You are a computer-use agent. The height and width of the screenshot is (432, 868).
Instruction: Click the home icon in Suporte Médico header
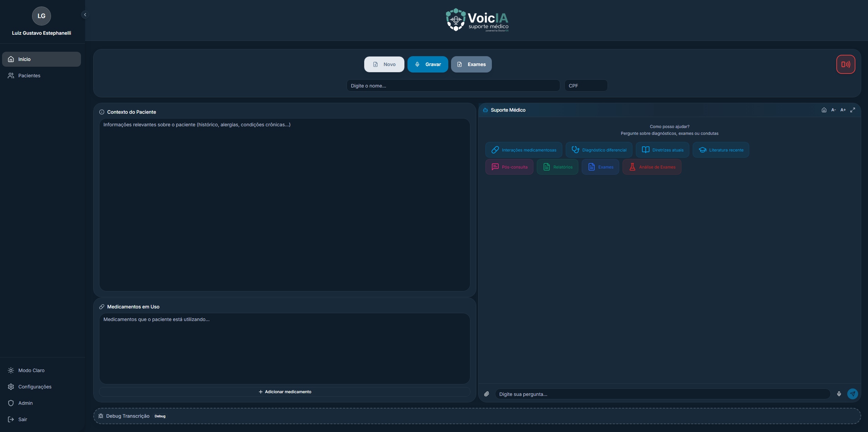[x=824, y=110]
